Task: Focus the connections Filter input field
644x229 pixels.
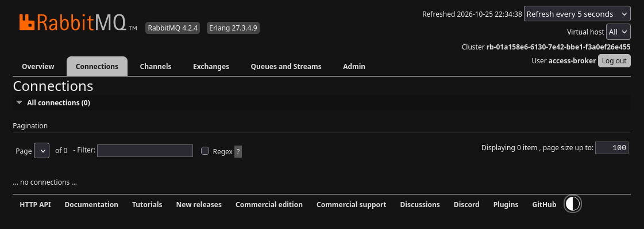Action: tap(145, 151)
